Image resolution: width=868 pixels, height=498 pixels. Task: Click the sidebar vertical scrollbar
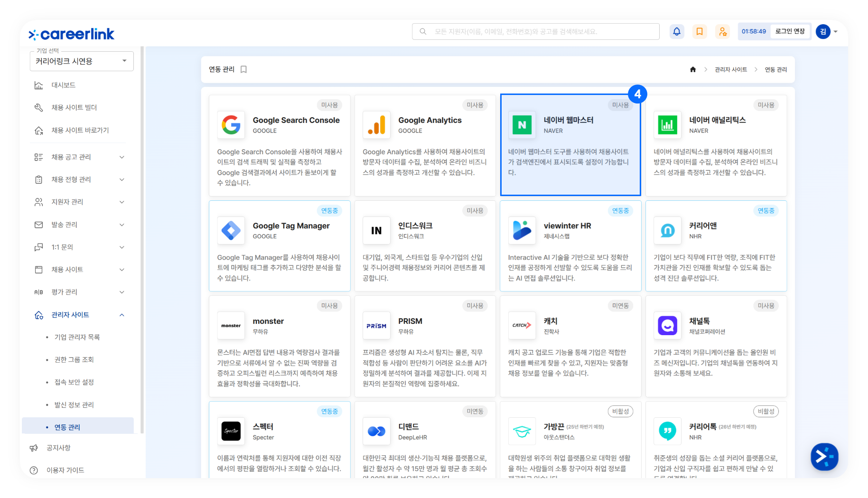coord(142,240)
